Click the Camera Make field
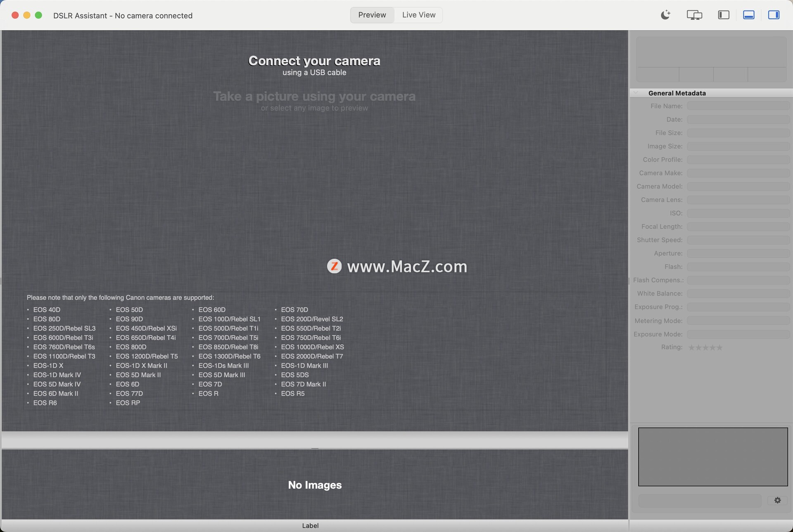 tap(738, 173)
